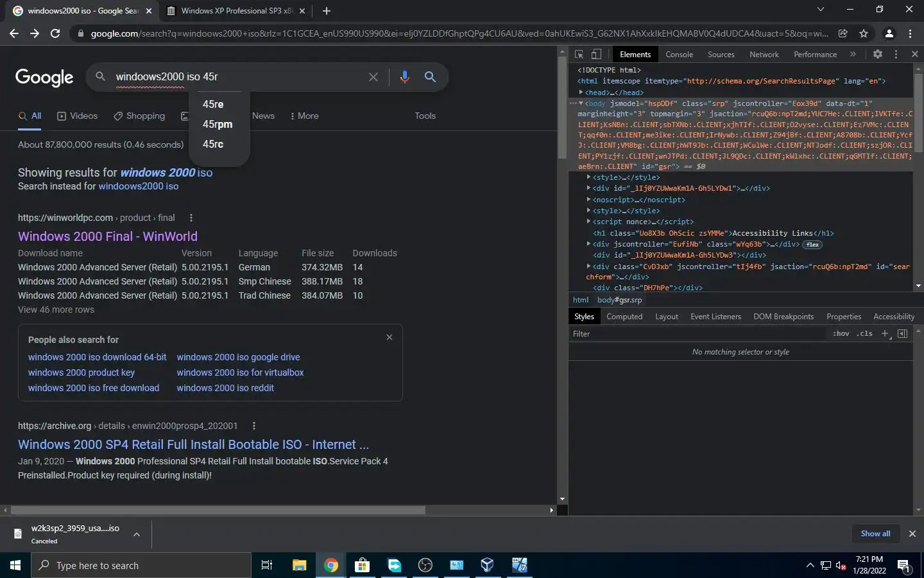
Task: Select the Shopping search filter
Action: pyautogui.click(x=139, y=116)
